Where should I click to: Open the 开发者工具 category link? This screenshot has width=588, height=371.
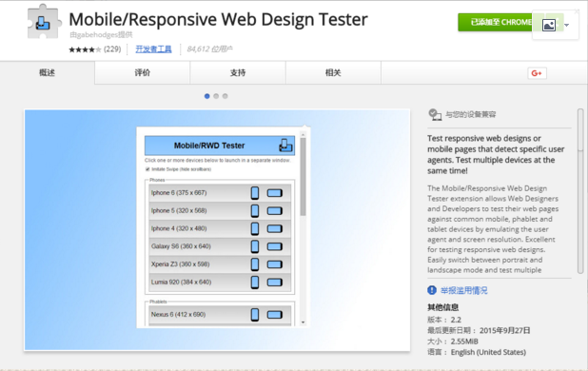click(153, 49)
